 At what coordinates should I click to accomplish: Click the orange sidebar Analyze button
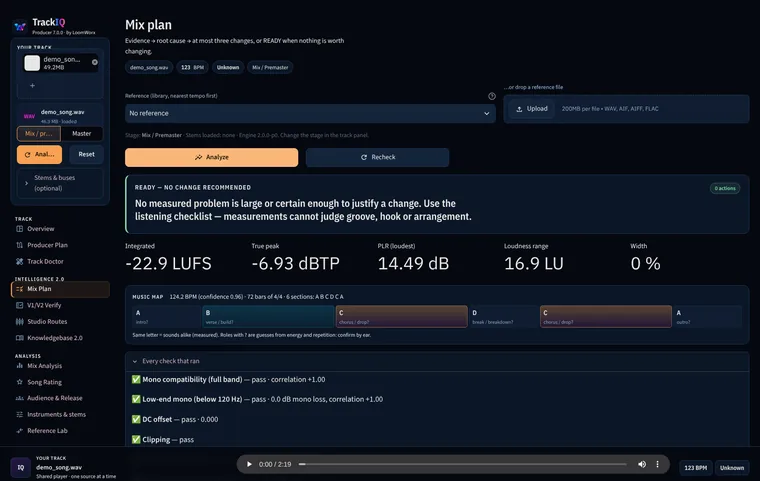pyautogui.click(x=39, y=155)
